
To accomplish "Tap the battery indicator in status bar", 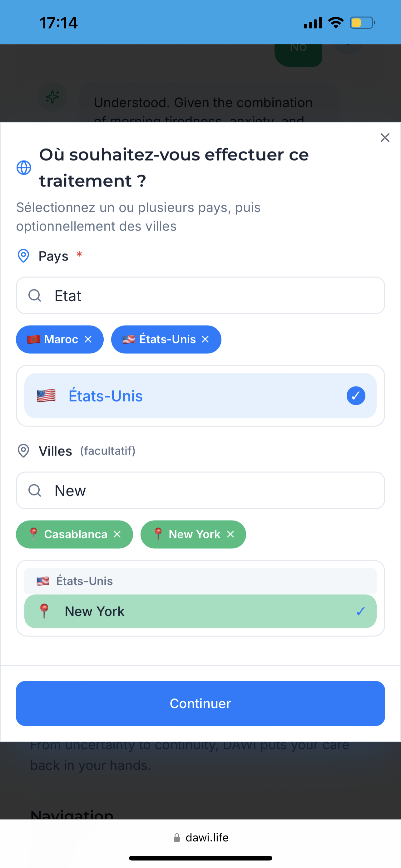I will (x=363, y=23).
